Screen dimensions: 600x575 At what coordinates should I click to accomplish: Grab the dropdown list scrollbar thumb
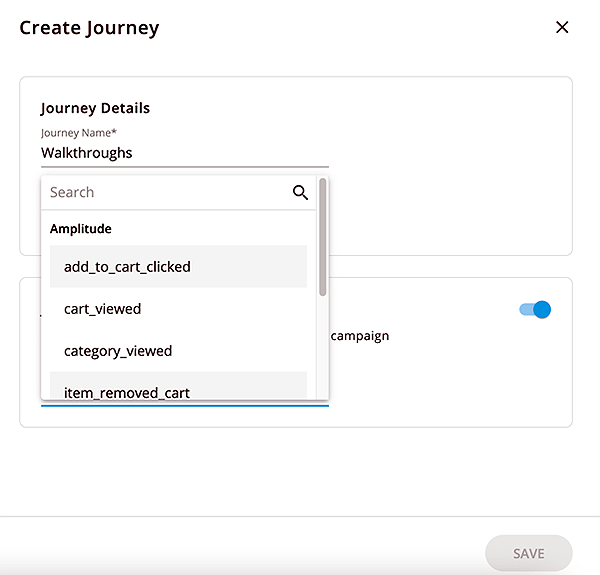tap(322, 236)
